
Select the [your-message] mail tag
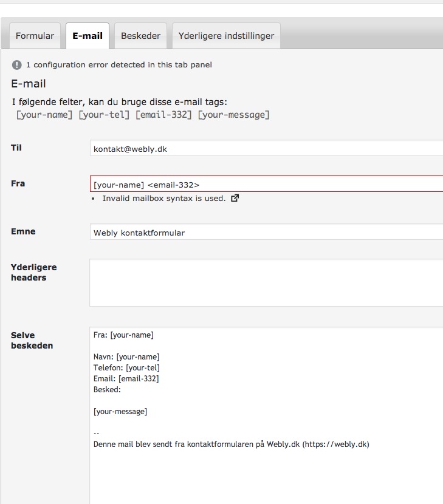tap(233, 115)
